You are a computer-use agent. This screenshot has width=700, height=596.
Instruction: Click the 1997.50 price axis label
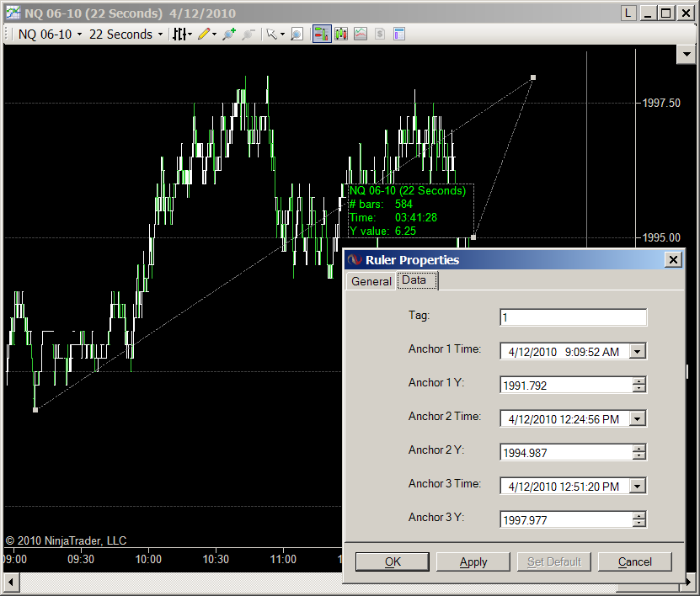pyautogui.click(x=661, y=103)
